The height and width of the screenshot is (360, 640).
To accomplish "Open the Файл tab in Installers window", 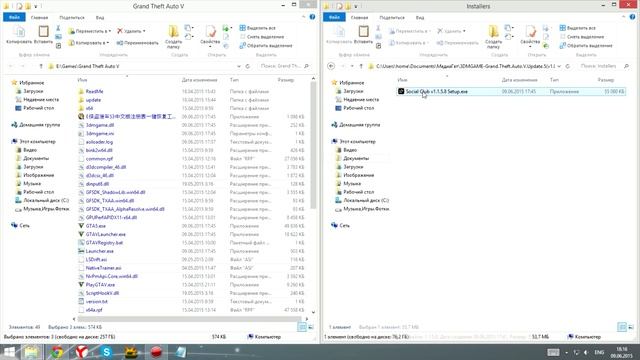I will point(334,17).
